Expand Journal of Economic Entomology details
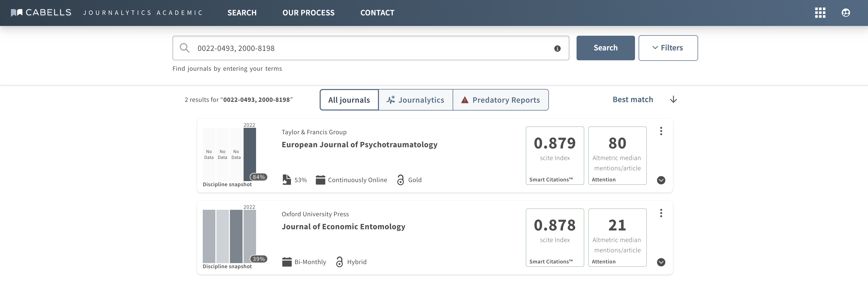Screen dimensions: 868x287 [x=661, y=262]
